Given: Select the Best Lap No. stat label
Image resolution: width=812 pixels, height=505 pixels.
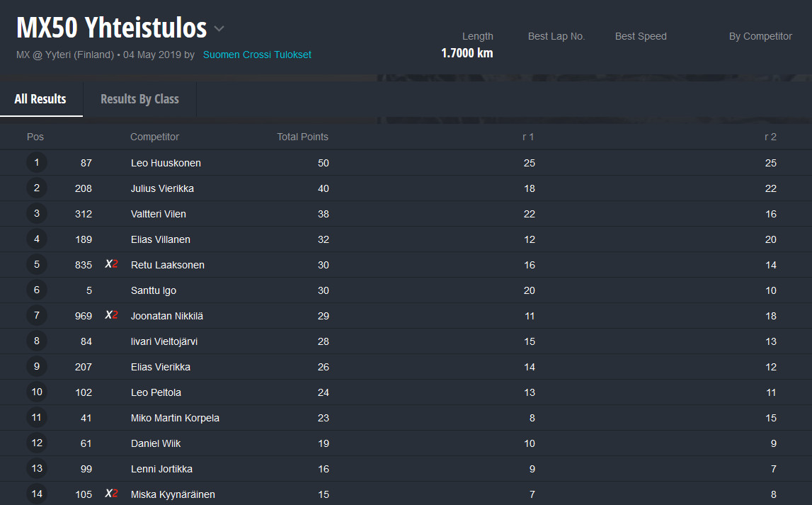Looking at the screenshot, I should point(556,36).
